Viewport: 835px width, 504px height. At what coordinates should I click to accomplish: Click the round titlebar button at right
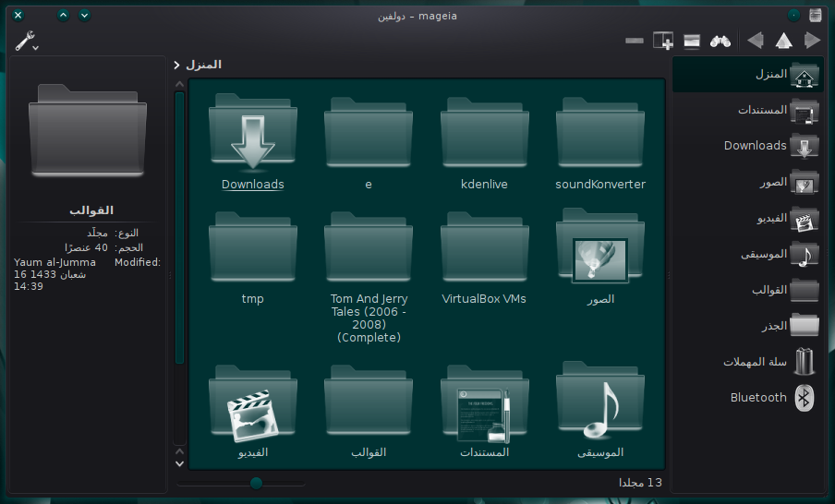tap(793, 15)
